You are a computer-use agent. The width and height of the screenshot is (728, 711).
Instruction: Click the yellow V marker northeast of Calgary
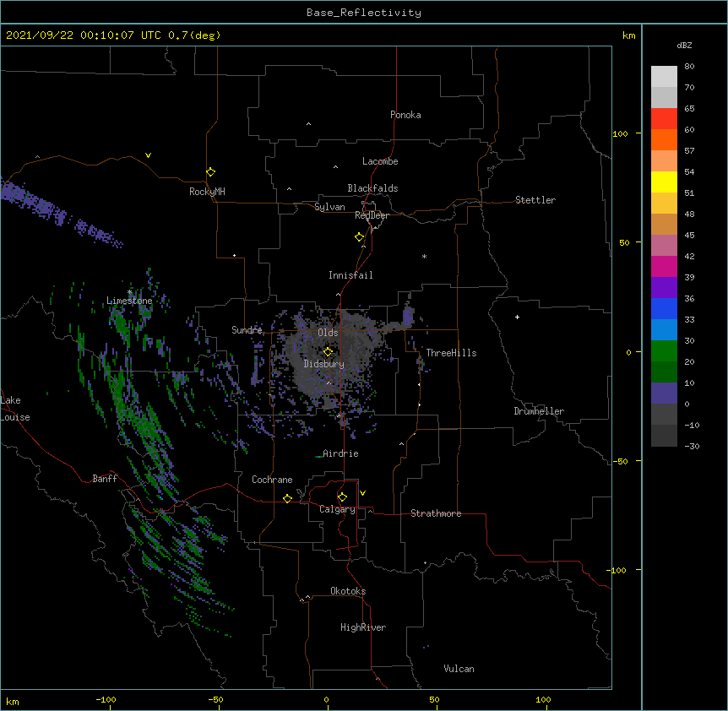(x=362, y=493)
